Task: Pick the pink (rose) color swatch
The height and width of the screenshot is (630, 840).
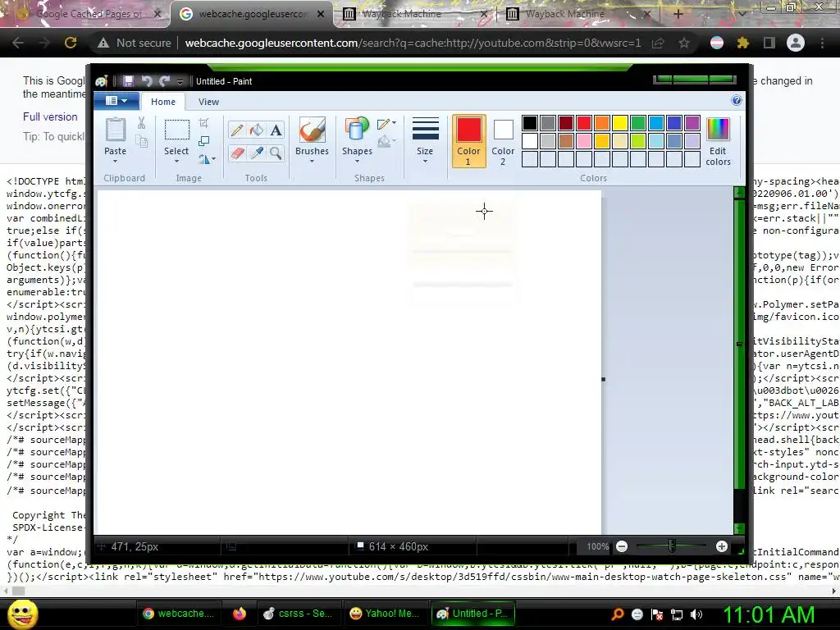Action: (584, 141)
